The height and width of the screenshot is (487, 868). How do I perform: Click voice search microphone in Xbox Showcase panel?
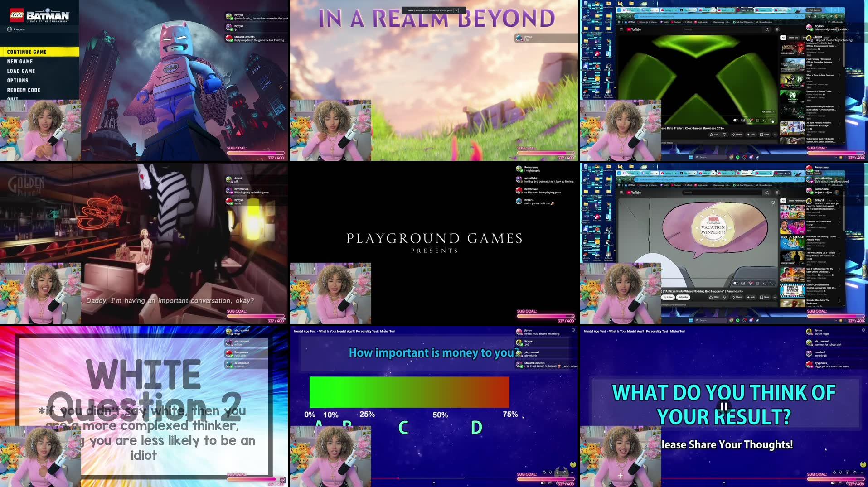[777, 29]
